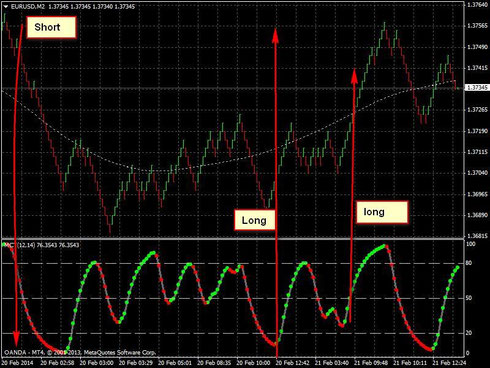Click price axis label 1.37640
490x368 pixels.
click(x=477, y=5)
